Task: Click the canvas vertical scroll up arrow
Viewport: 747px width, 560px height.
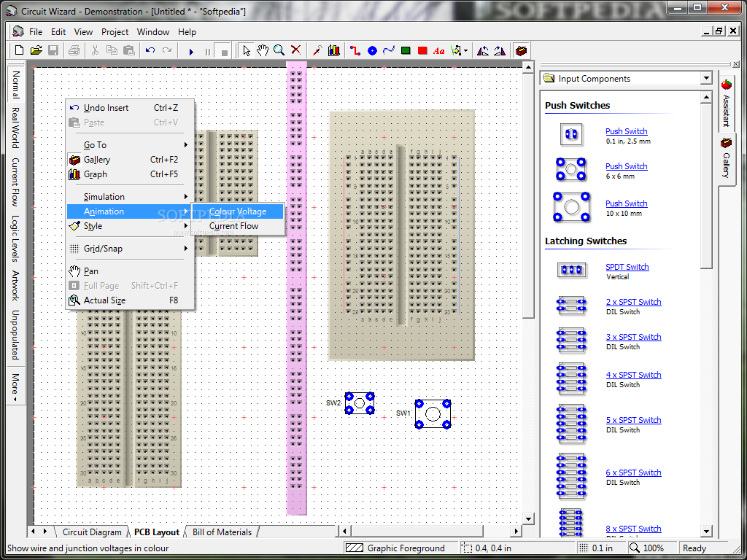Action: (x=528, y=69)
